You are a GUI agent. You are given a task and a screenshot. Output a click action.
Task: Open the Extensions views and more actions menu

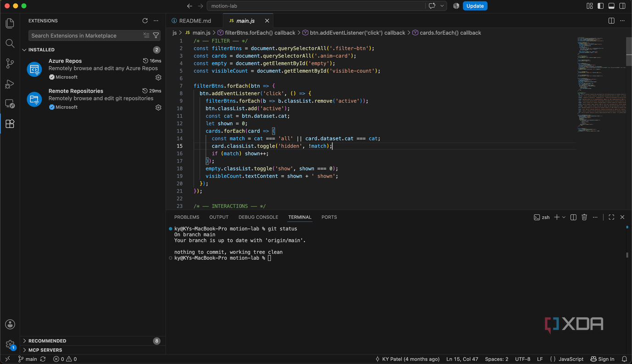tap(156, 21)
